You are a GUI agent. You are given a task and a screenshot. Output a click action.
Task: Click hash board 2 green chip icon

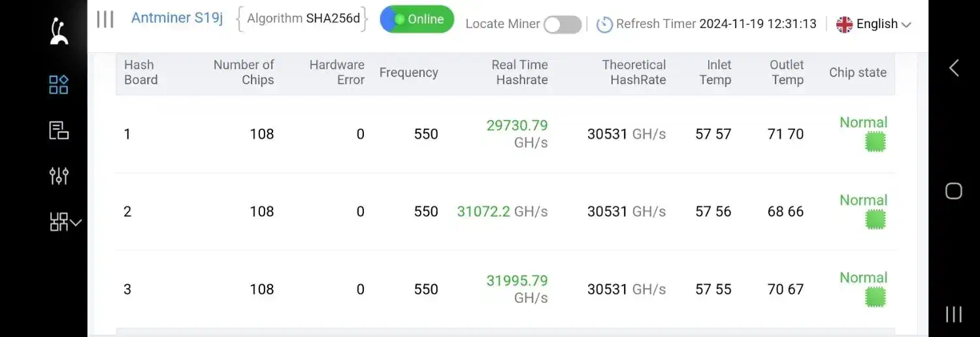point(875,219)
